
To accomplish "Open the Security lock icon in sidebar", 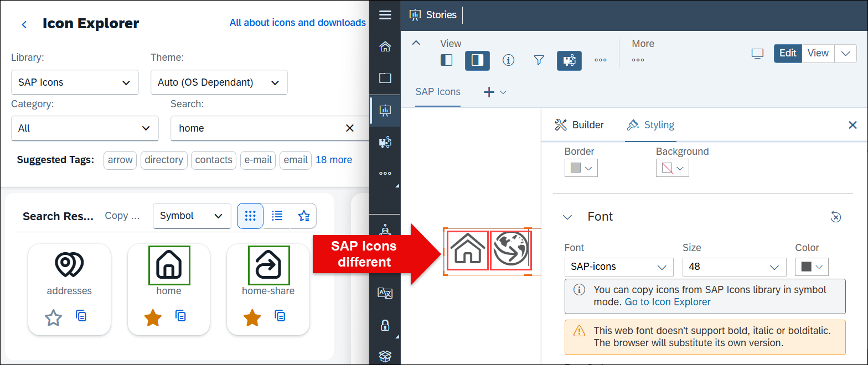I will 385,325.
